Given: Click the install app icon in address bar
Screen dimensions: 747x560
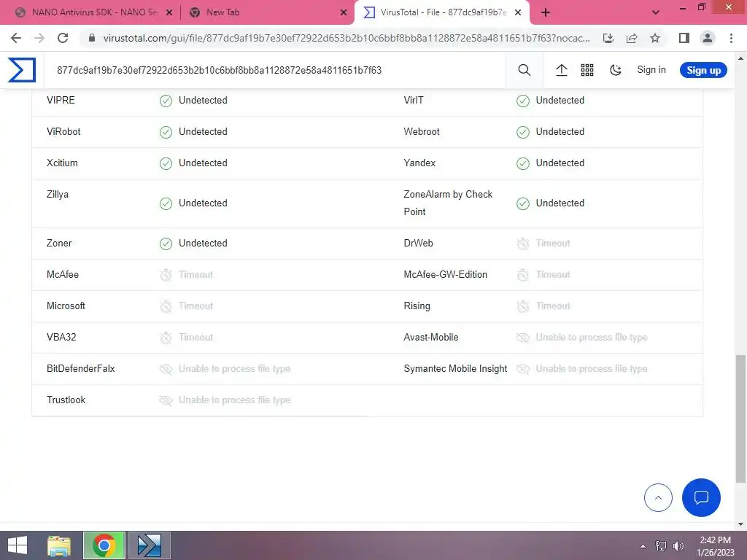Looking at the screenshot, I should coord(608,38).
